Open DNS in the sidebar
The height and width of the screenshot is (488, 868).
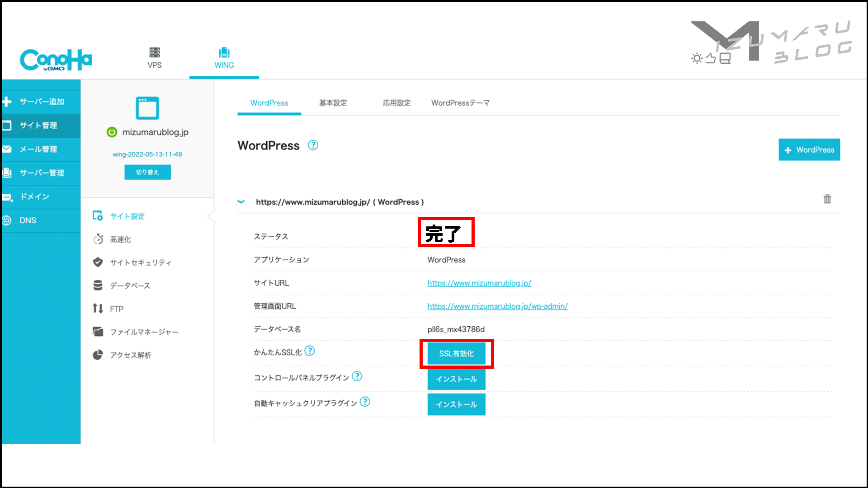pos(41,221)
